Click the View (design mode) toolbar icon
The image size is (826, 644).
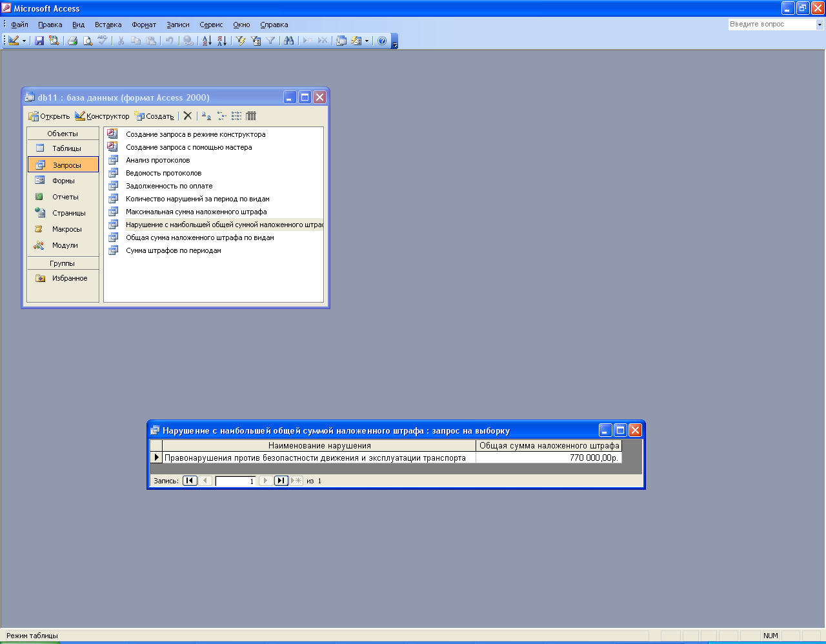point(14,41)
